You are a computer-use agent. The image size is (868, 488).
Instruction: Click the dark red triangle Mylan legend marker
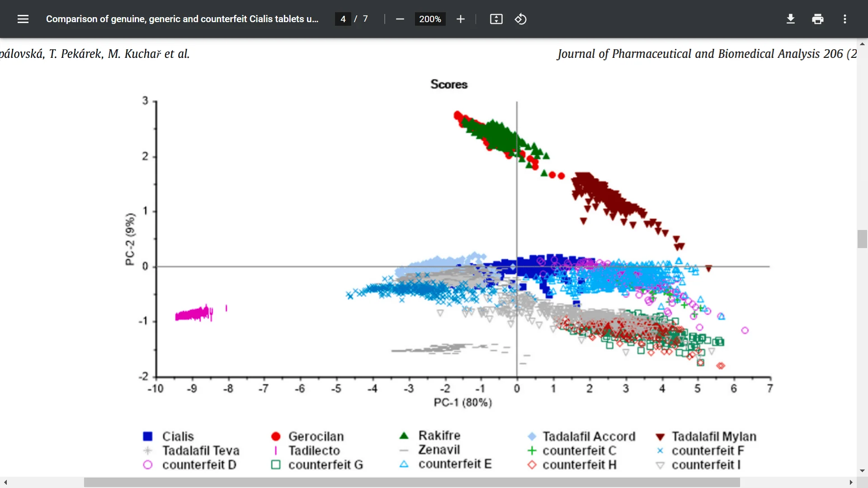click(660, 437)
